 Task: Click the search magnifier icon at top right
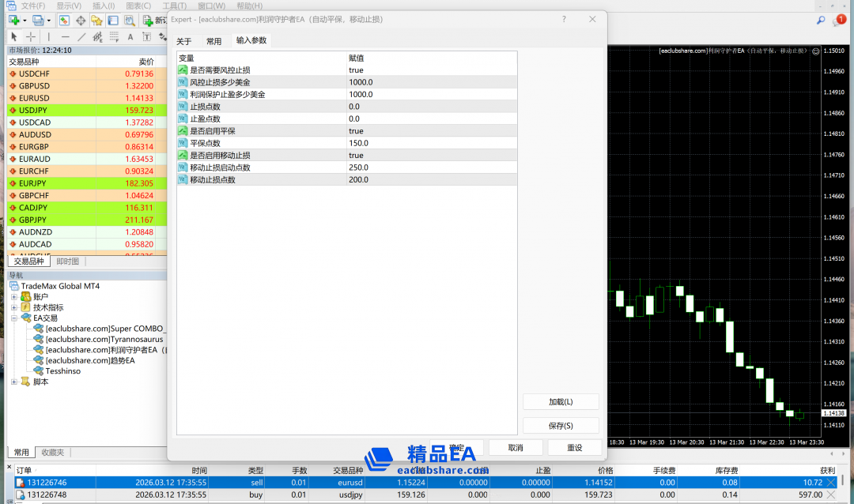[821, 20]
